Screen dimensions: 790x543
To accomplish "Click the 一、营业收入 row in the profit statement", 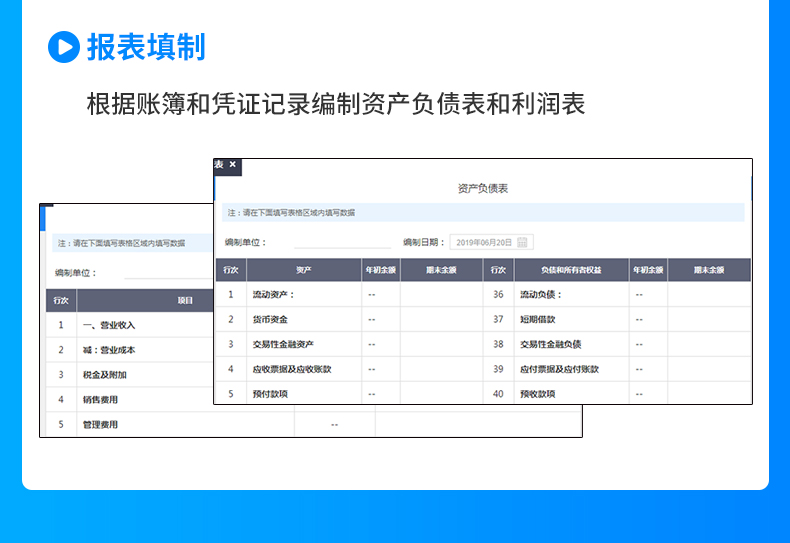I will (109, 325).
